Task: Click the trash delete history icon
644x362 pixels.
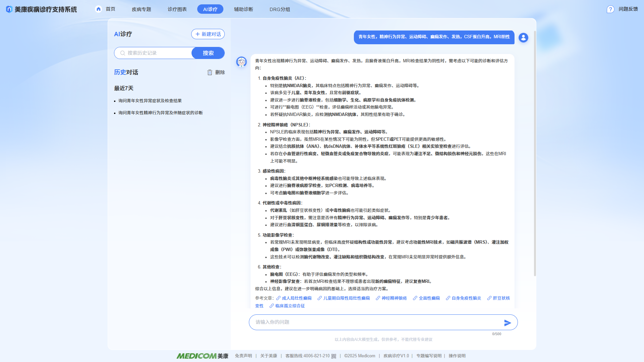Action: tap(210, 72)
